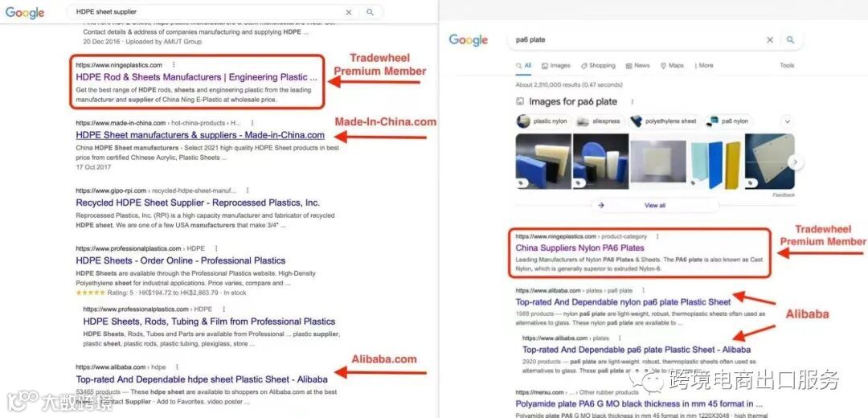Open 'HDPE Sheets, Rods, Tubing & Film' result

click(x=209, y=321)
